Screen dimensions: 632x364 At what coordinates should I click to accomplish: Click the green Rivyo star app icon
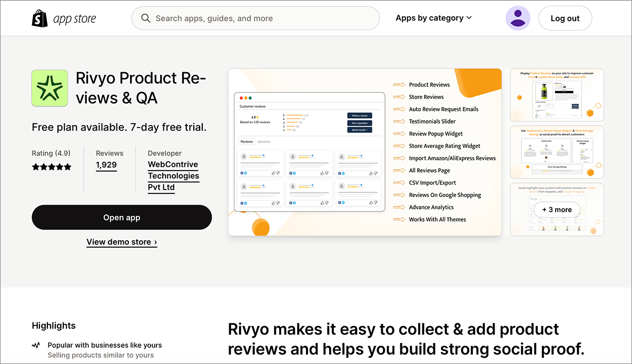pyautogui.click(x=50, y=88)
